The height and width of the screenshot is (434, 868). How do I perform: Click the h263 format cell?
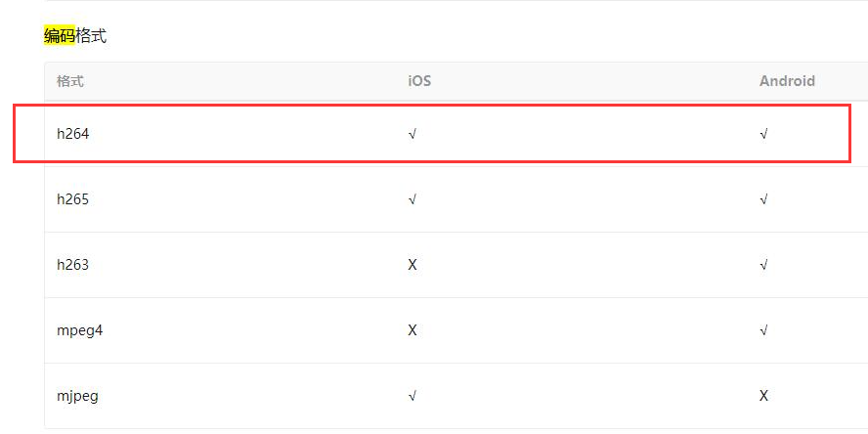[72, 265]
